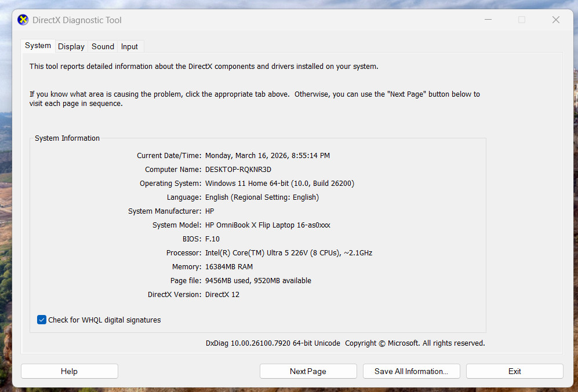This screenshot has height=392, width=578.
Task: Go to Next Page
Action: 308,371
